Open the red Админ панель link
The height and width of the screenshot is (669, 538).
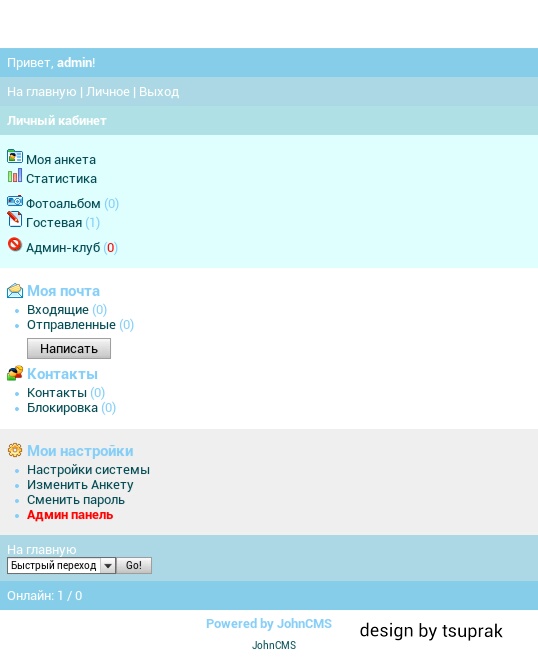[x=70, y=515]
